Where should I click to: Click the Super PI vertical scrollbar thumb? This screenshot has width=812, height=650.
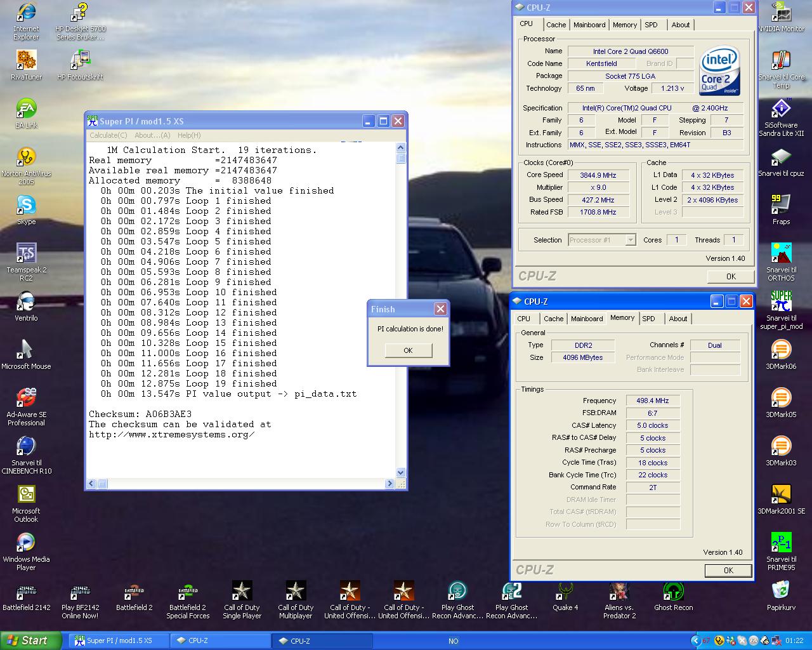click(400, 158)
